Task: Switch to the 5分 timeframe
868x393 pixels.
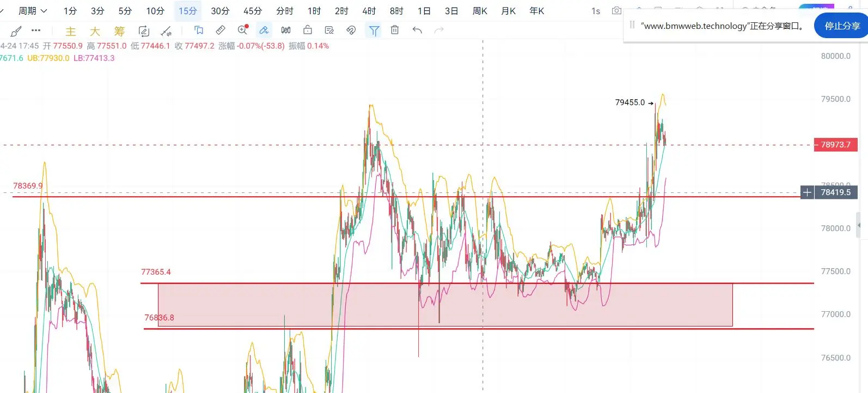Action: coord(125,11)
